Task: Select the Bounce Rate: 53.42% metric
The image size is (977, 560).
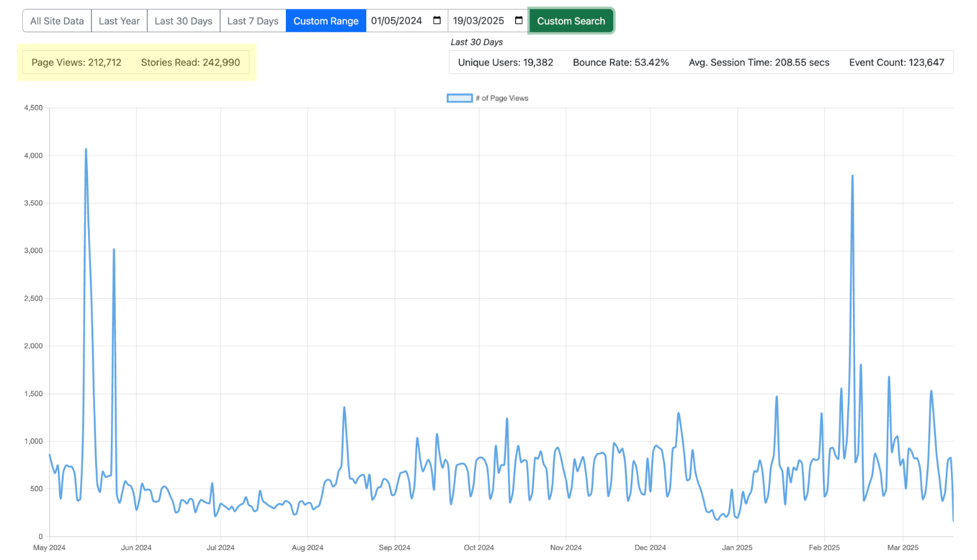Action: (620, 62)
